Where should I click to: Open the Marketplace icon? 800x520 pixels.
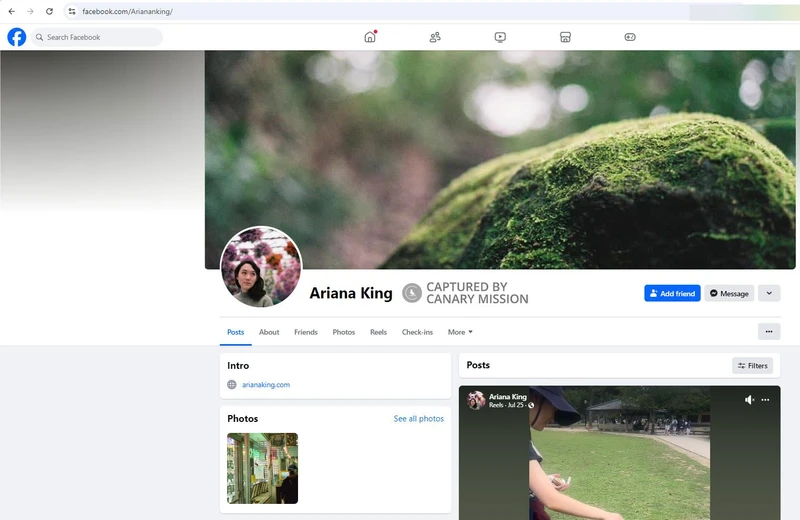[565, 37]
